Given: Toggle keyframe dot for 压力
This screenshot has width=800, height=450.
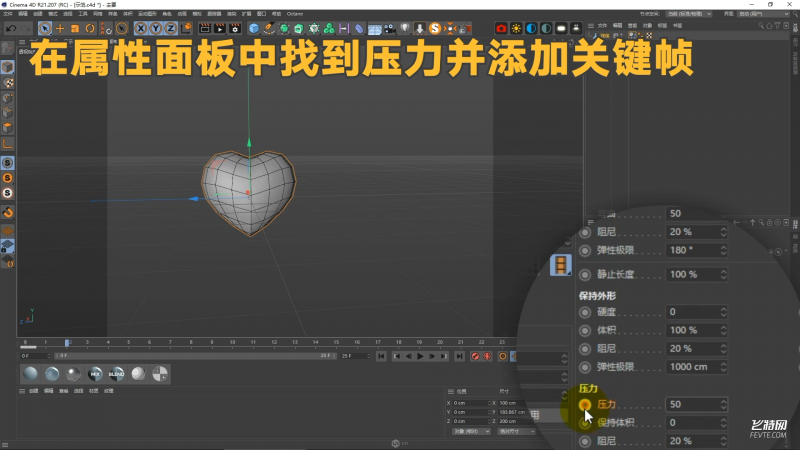Looking at the screenshot, I should (x=585, y=405).
